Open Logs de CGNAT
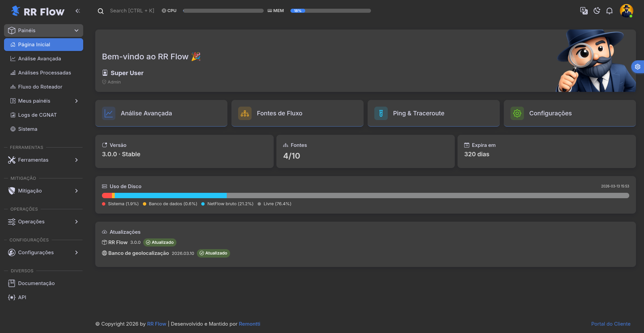The height and width of the screenshot is (333, 644). tap(37, 115)
